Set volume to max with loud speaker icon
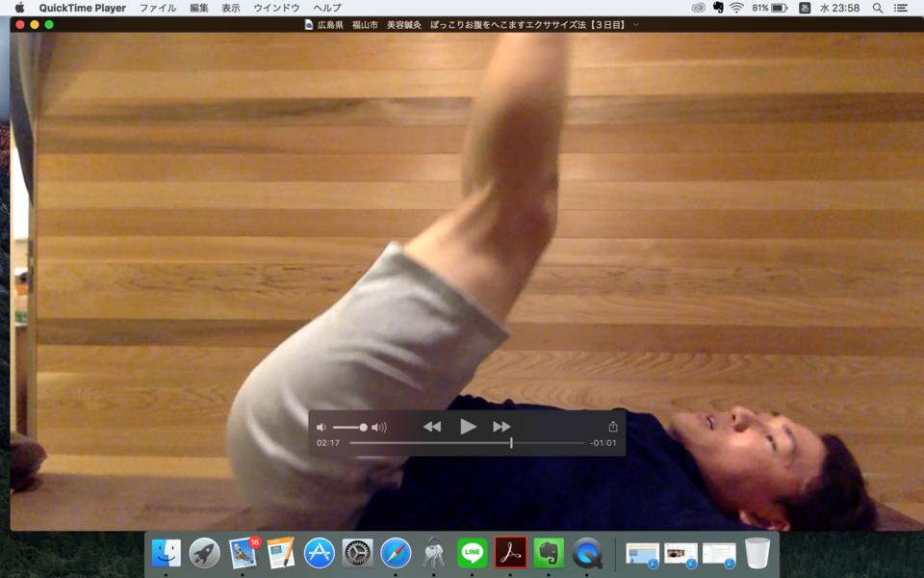Screen dimensions: 924x578 (379, 428)
